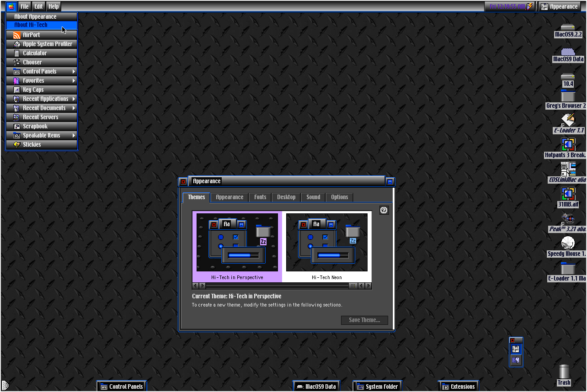587x392 pixels.
Task: Switch to the Themes tab
Action: point(196,197)
